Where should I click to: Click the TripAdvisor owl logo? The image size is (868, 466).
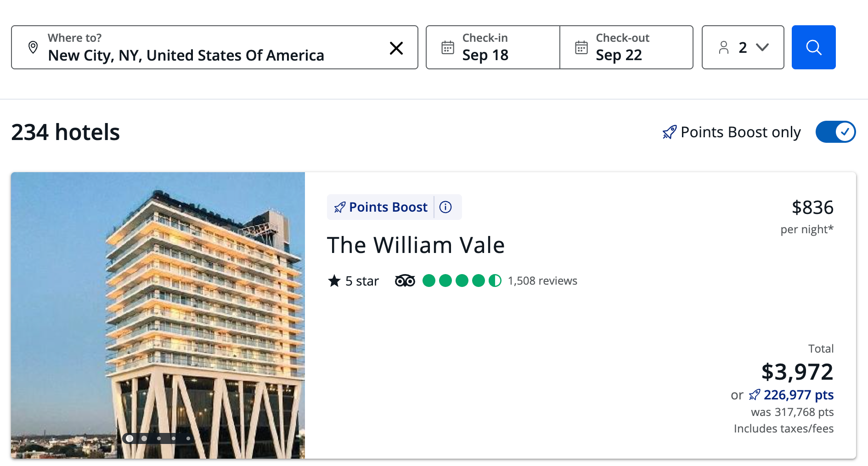click(x=405, y=281)
